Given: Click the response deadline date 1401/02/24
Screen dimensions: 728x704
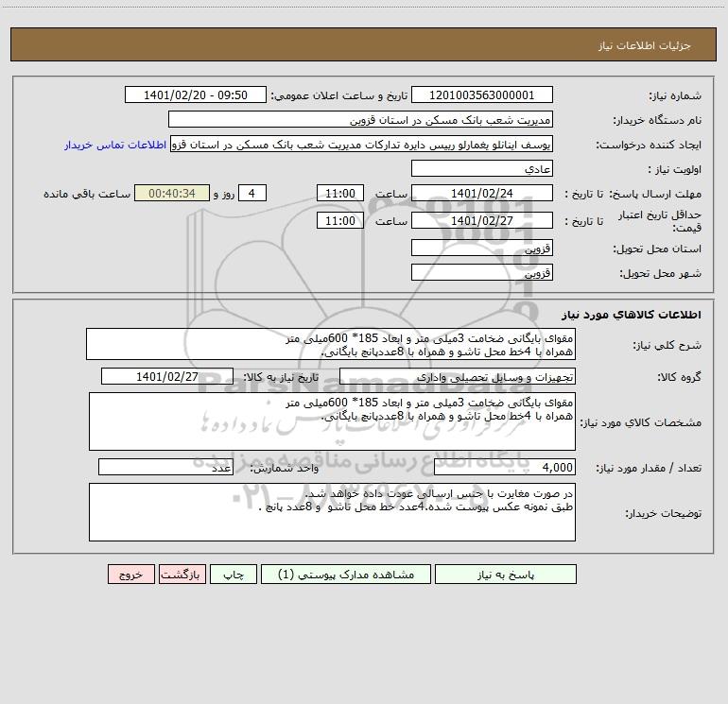Looking at the screenshot, I should pyautogui.click(x=482, y=193).
